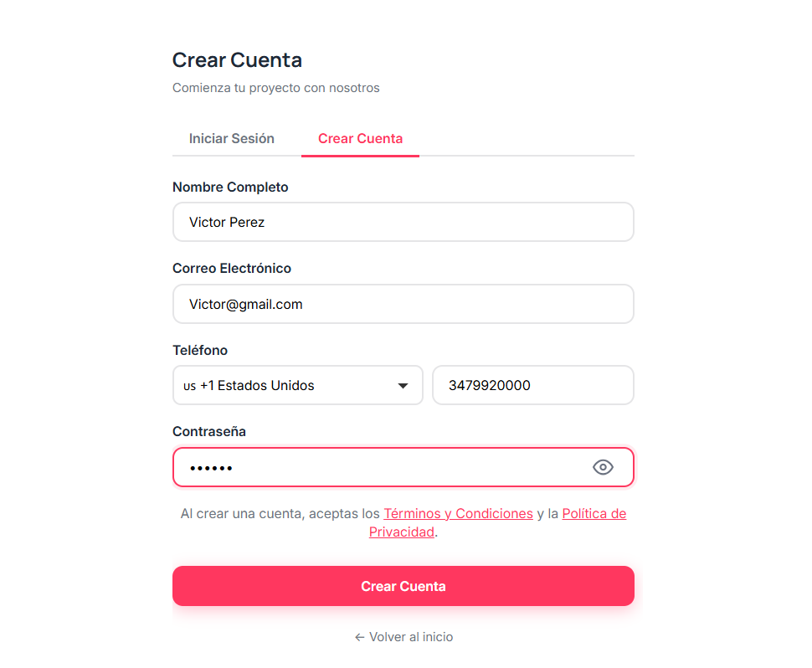Show the password with the eye icon
812x668 pixels.
coord(603,467)
